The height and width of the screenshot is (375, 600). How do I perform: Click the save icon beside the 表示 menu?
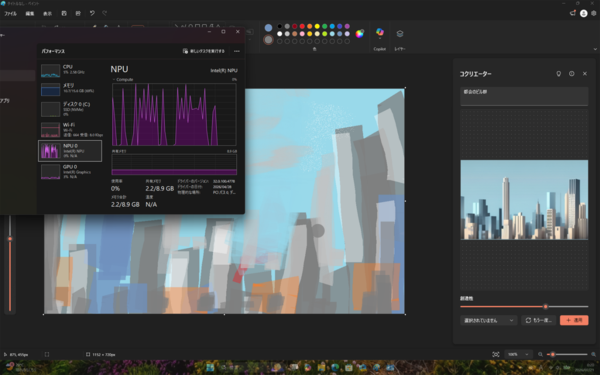[x=64, y=13]
